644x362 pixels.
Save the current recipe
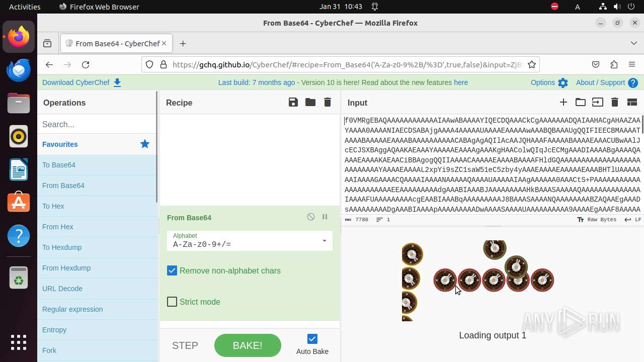293,102
